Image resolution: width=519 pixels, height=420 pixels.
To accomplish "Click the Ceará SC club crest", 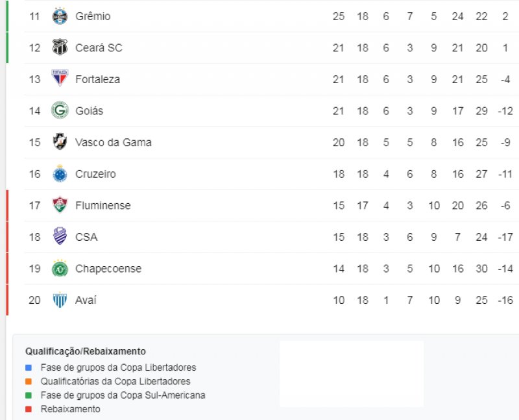I will click(x=60, y=47).
